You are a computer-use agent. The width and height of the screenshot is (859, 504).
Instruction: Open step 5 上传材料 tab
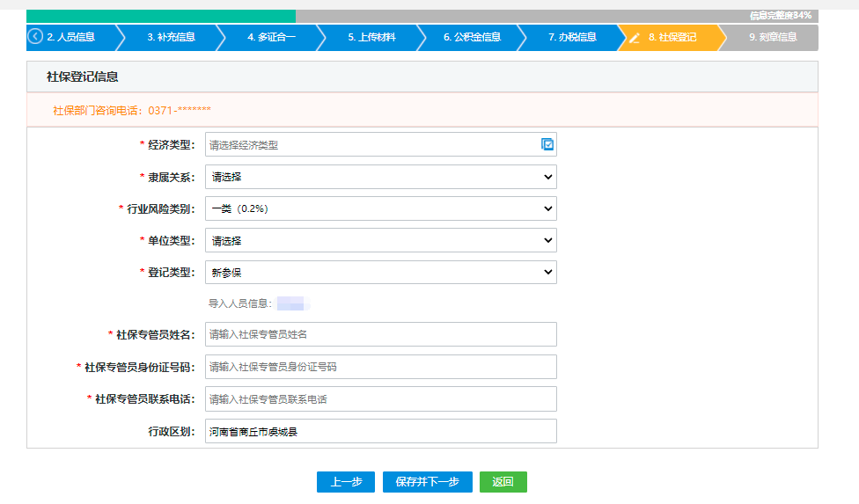371,38
